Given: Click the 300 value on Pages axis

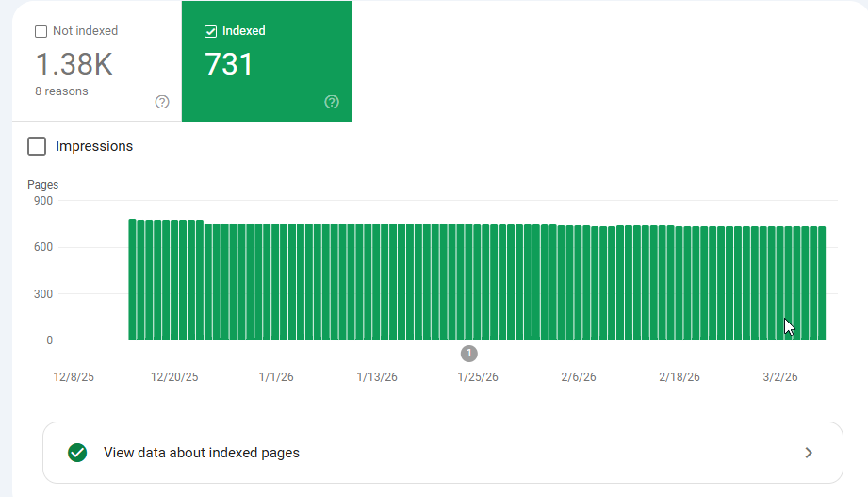Looking at the screenshot, I should (x=43, y=293).
